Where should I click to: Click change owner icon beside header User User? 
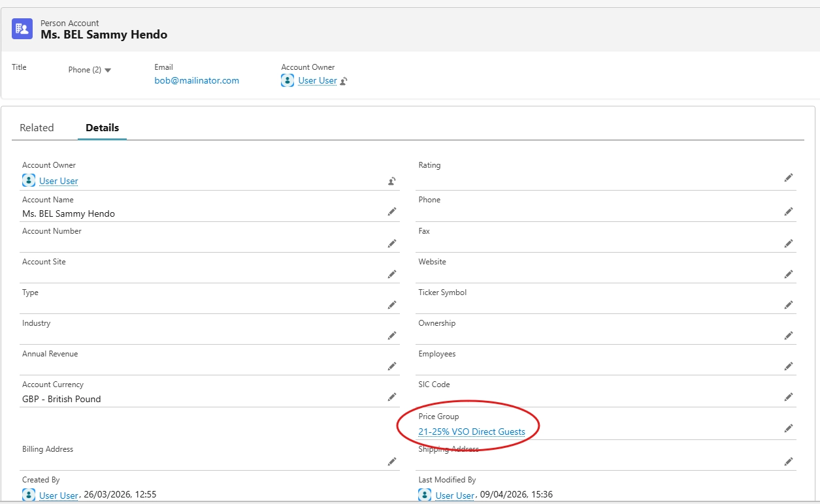(344, 81)
